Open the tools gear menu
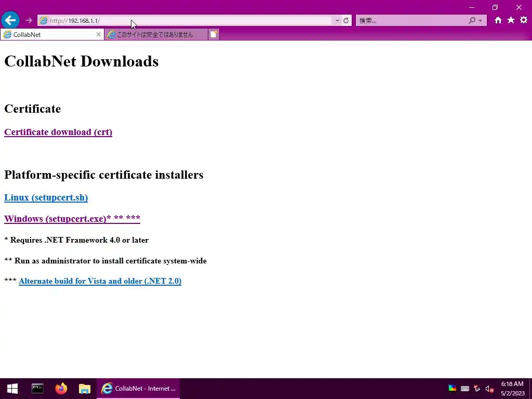Screen dimensions: 532x399 click(524, 20)
